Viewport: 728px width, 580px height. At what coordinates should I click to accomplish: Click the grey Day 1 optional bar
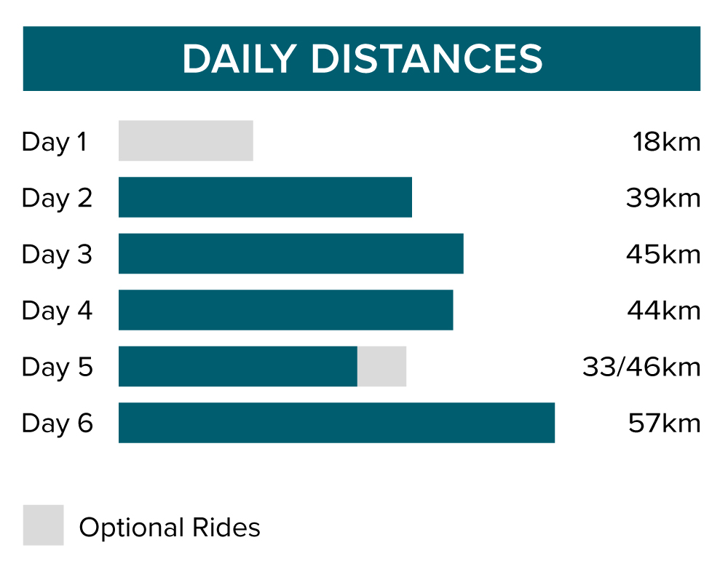pos(186,140)
